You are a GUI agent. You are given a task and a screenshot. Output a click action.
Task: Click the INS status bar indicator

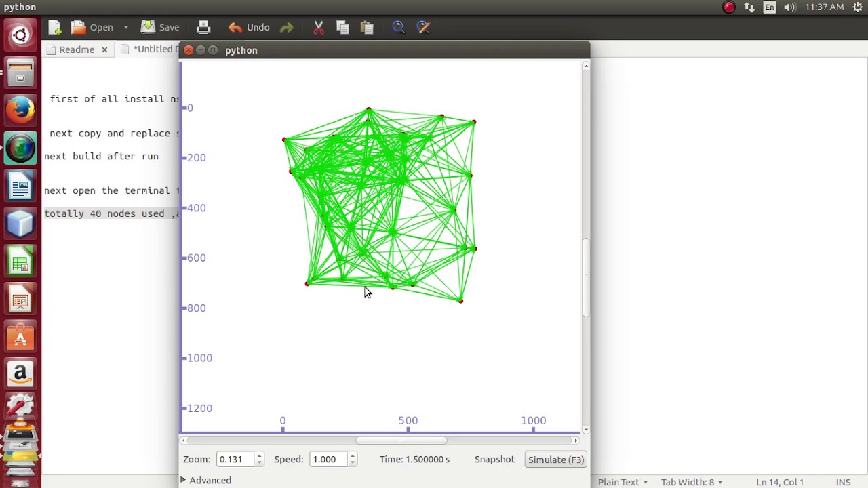click(x=843, y=483)
